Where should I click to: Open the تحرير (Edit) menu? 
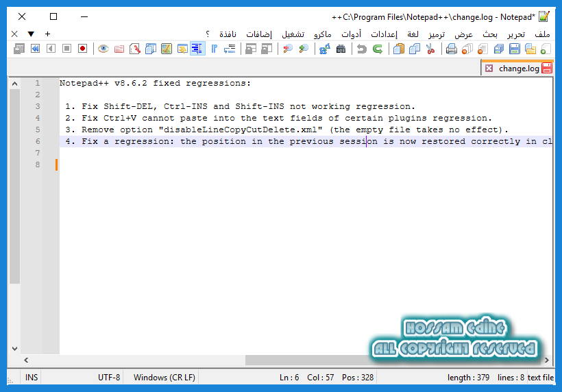[516, 34]
